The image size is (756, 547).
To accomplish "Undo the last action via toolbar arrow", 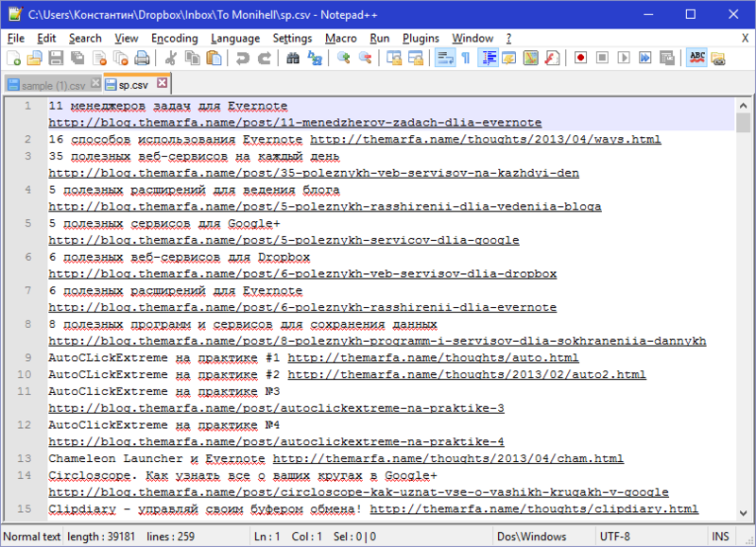I will [243, 59].
